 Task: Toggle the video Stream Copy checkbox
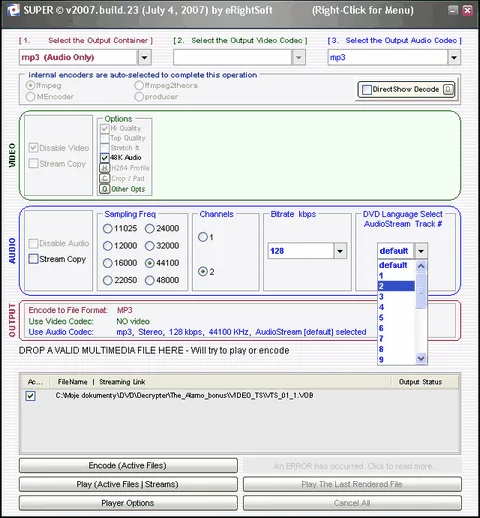pos(33,163)
